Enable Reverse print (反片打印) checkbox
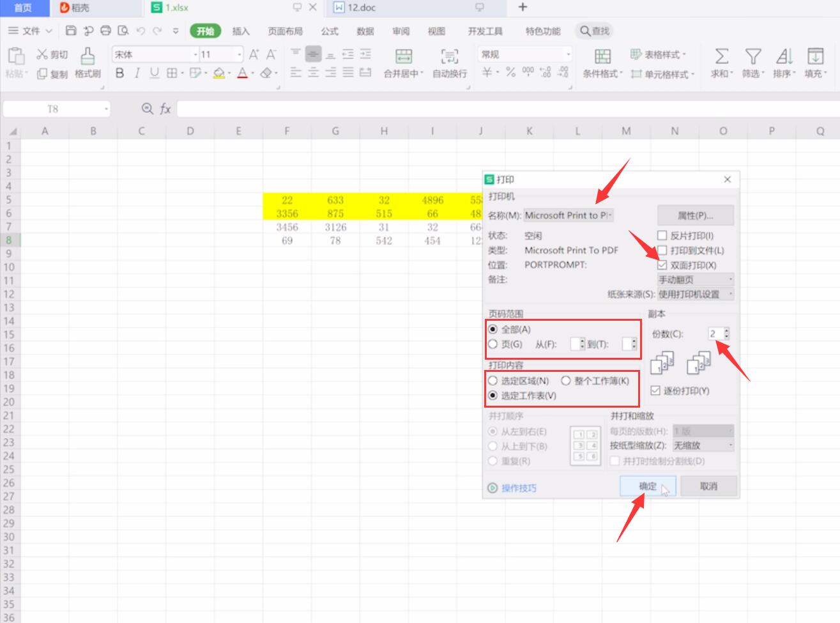This screenshot has width=840, height=623. pyautogui.click(x=662, y=236)
